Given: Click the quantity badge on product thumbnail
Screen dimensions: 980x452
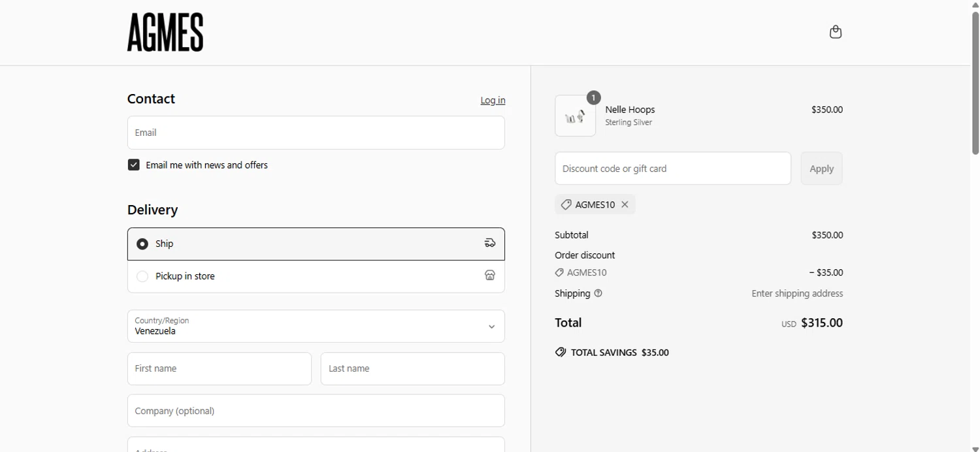Looking at the screenshot, I should point(593,98).
